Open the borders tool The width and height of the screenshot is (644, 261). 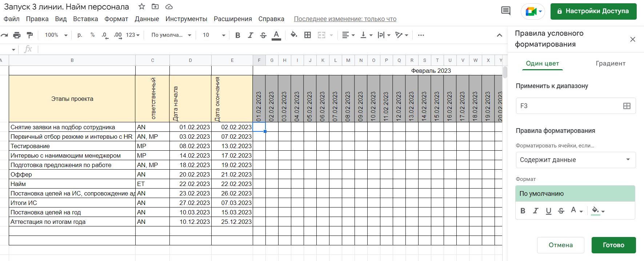(x=308, y=35)
